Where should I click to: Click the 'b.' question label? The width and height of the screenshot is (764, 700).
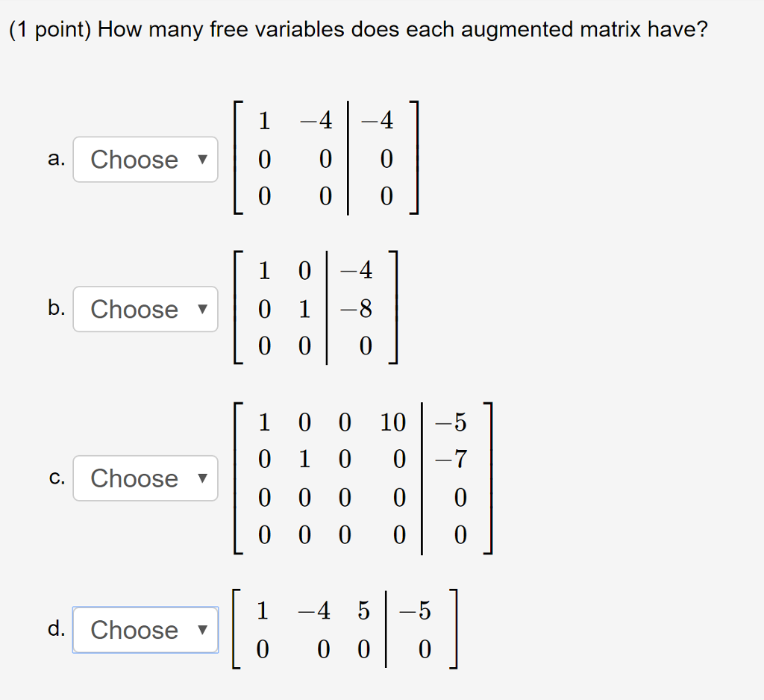click(x=57, y=307)
